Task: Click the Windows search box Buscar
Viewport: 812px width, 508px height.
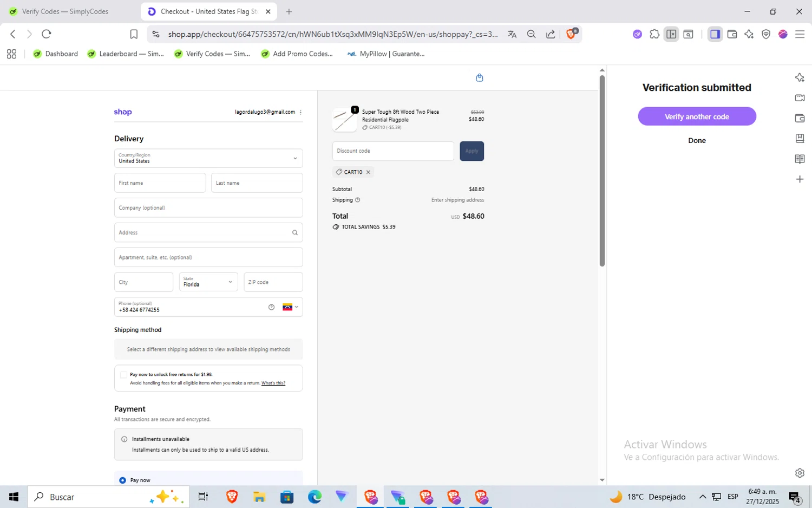Action: coord(108,497)
